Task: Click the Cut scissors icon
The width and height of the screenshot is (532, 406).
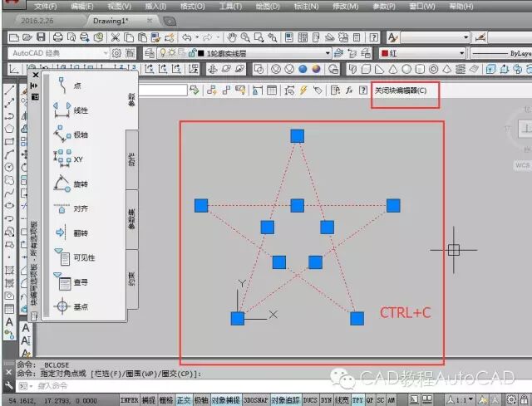Action: 116,37
